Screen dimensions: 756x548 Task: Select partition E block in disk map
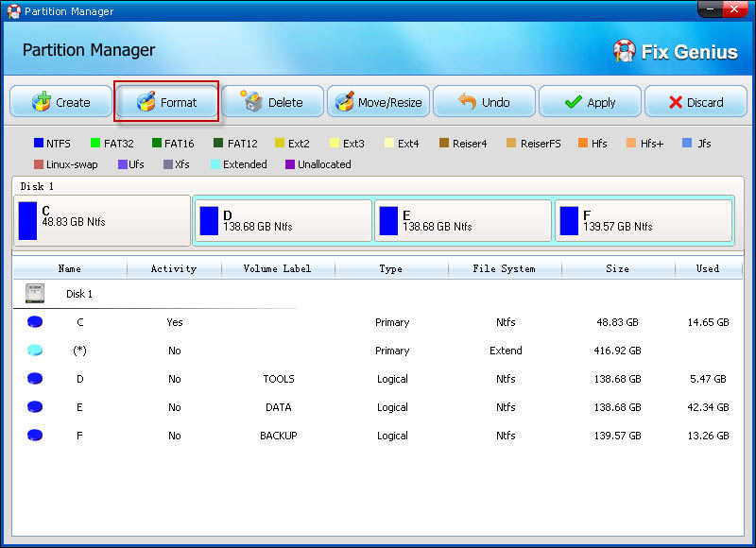tap(463, 221)
